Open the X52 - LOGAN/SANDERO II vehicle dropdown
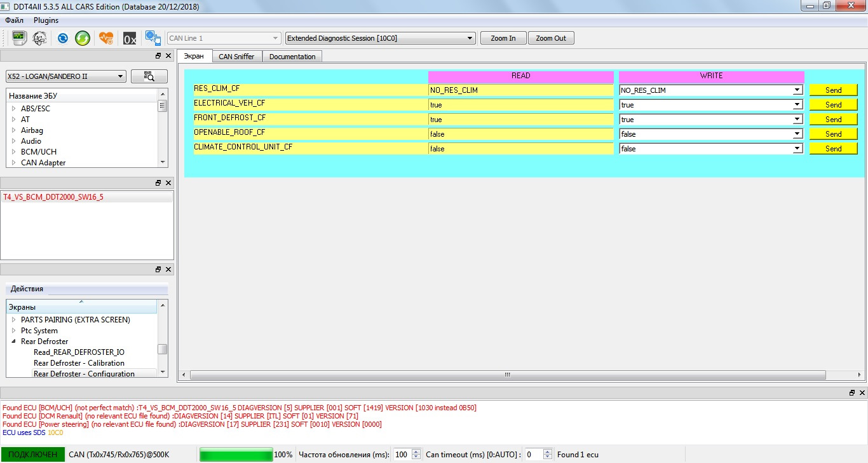 66,76
